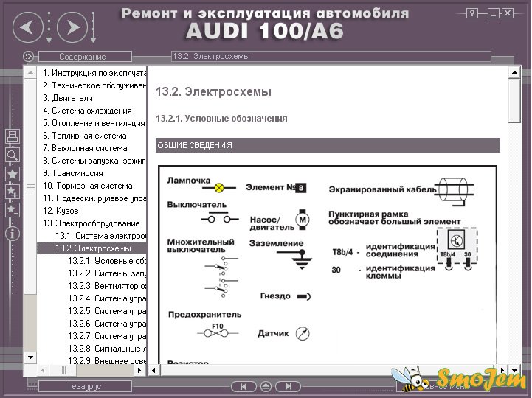Screen dimensions: 532x398
Task: Click the '13.2.1. Условные обозначения' heading
Action: [221, 119]
